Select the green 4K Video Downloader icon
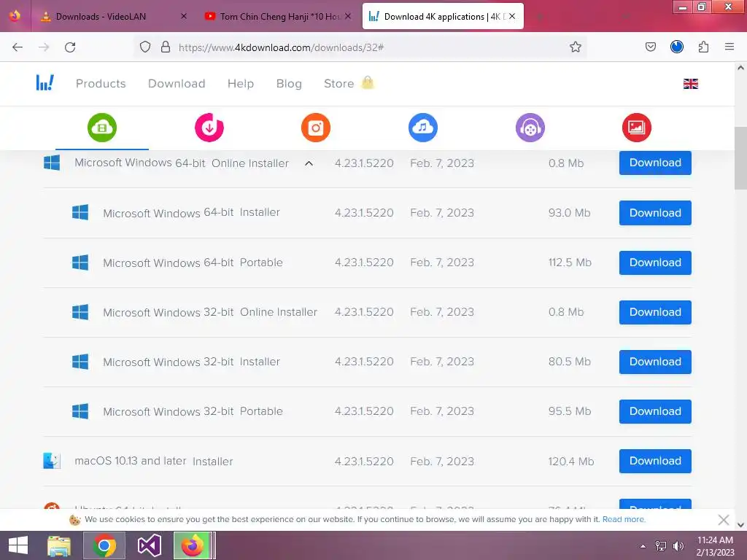The image size is (747, 560). click(x=102, y=128)
